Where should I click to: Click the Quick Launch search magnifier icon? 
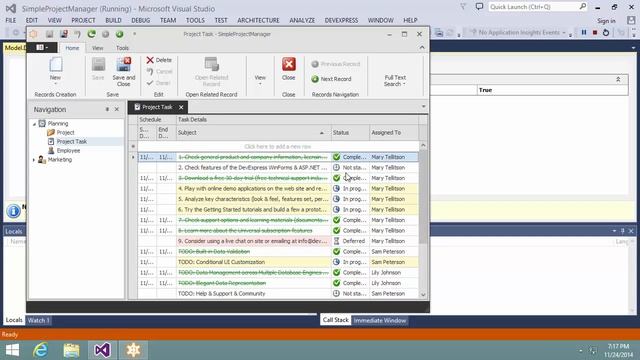pos(582,7)
